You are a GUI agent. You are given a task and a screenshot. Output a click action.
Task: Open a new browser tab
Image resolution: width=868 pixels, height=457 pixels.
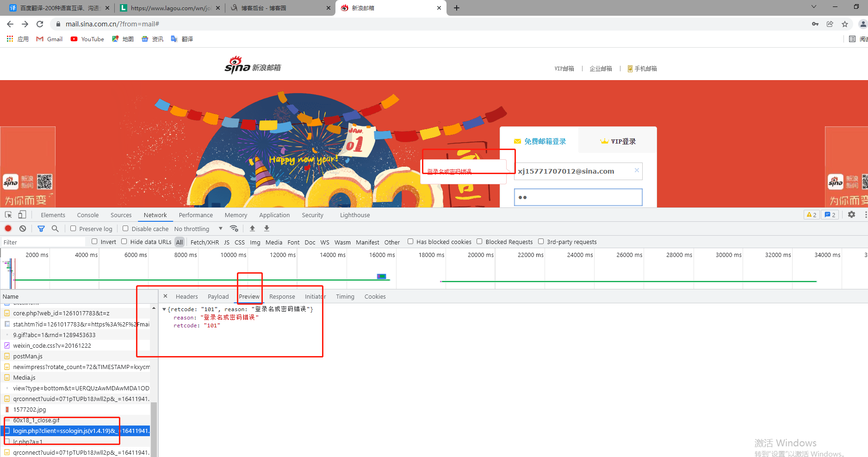coord(457,8)
